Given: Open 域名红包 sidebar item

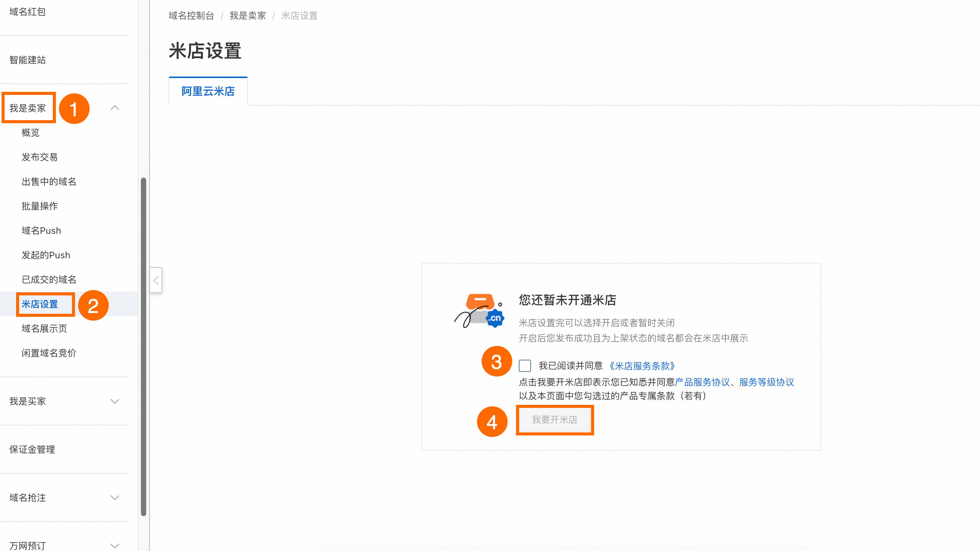Looking at the screenshot, I should tap(28, 11).
